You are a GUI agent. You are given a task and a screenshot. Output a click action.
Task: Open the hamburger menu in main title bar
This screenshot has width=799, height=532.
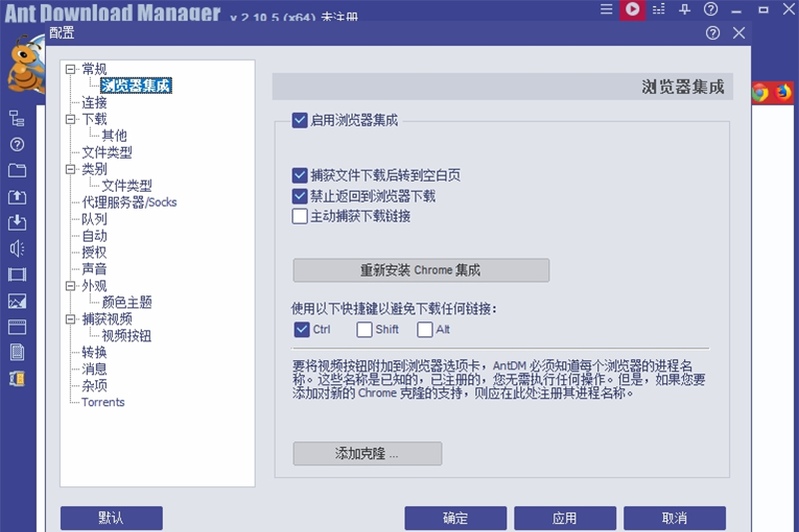click(x=606, y=9)
